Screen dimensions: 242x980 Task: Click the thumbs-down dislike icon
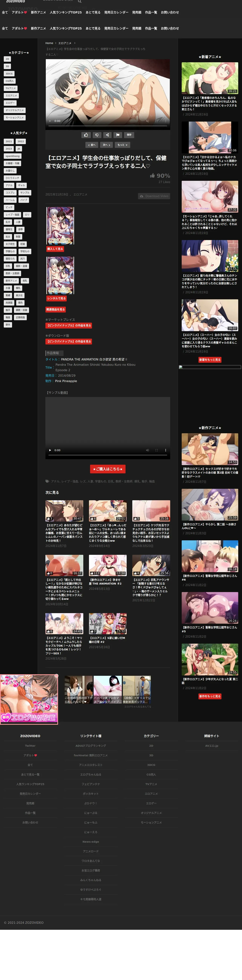[97, 135]
